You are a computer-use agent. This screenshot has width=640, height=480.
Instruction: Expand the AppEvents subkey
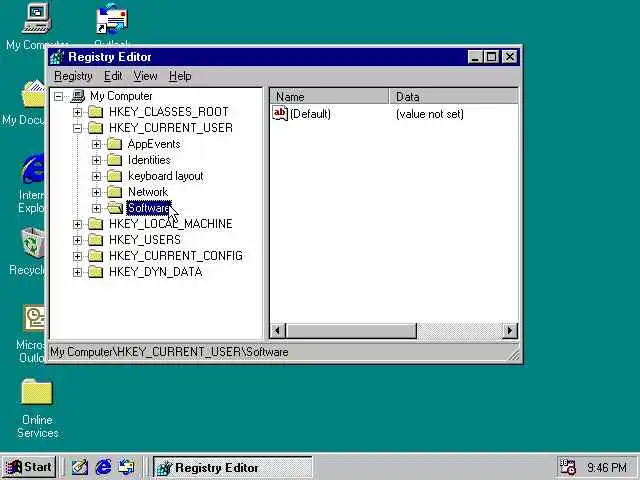tap(96, 144)
